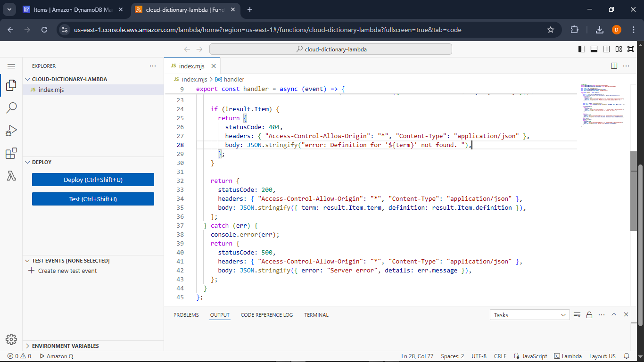
Task: Open the Extensions view
Action: click(11, 153)
